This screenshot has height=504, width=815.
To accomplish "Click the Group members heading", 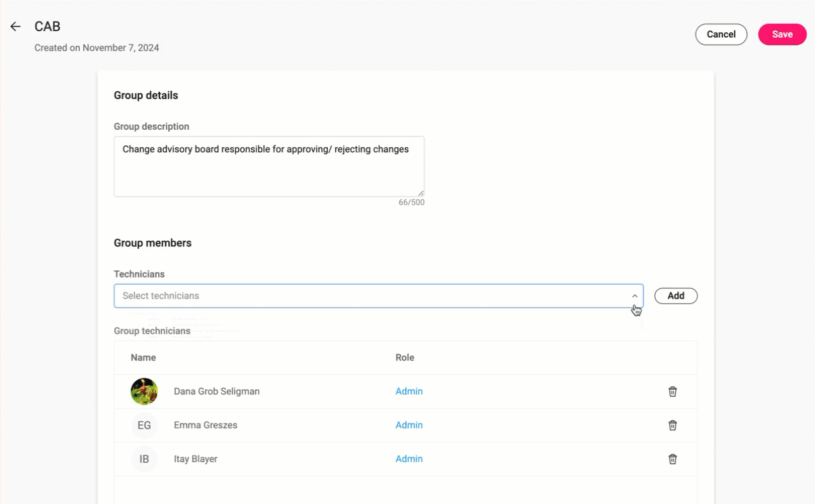I will (153, 243).
